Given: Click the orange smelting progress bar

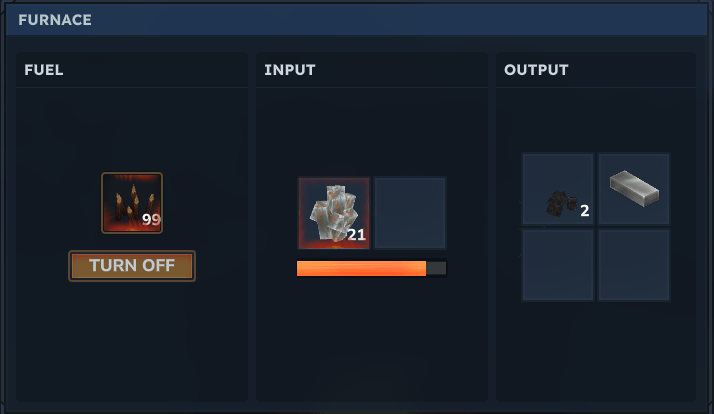Looking at the screenshot, I should [x=362, y=268].
